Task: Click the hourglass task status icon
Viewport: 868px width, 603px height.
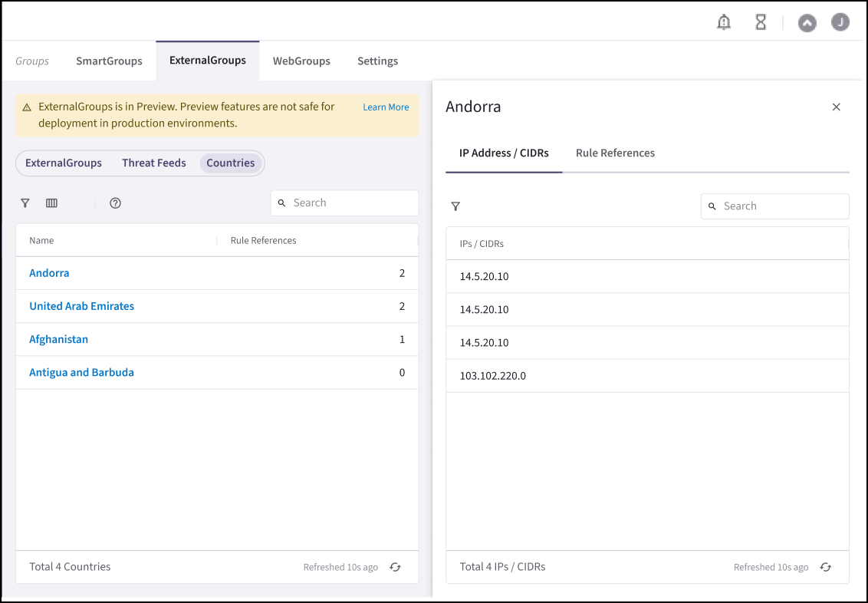Action: click(x=761, y=22)
